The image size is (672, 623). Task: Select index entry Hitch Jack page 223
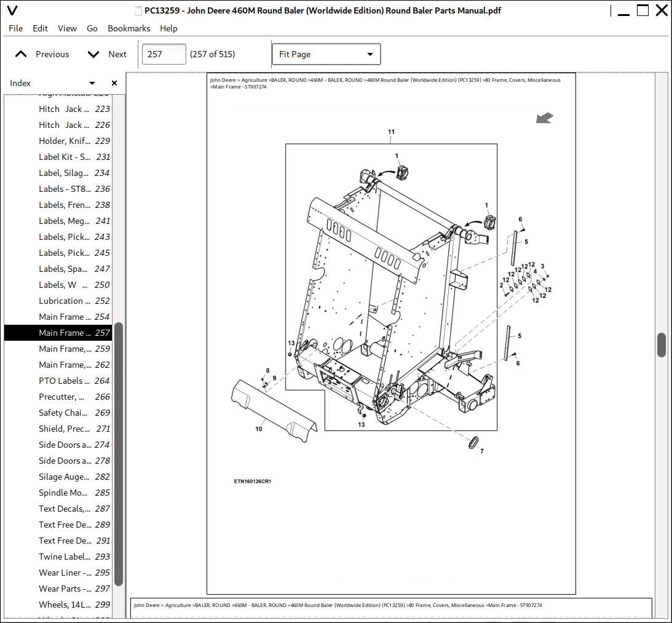click(58, 109)
